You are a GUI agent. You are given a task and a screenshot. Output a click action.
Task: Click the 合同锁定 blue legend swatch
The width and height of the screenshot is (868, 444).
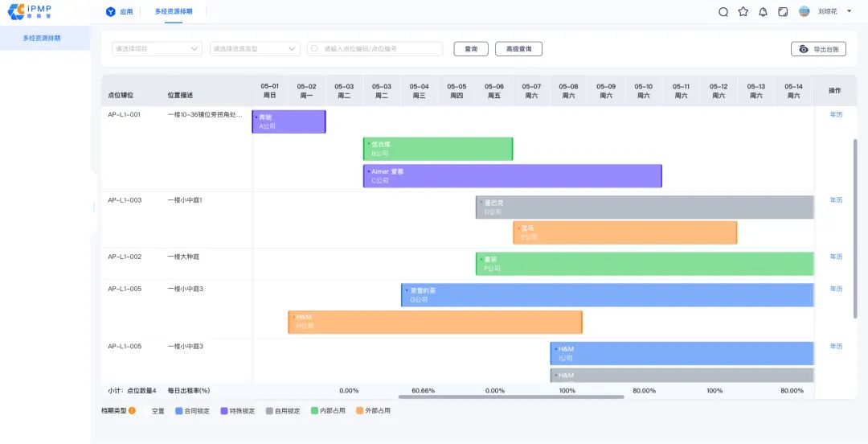(178, 410)
